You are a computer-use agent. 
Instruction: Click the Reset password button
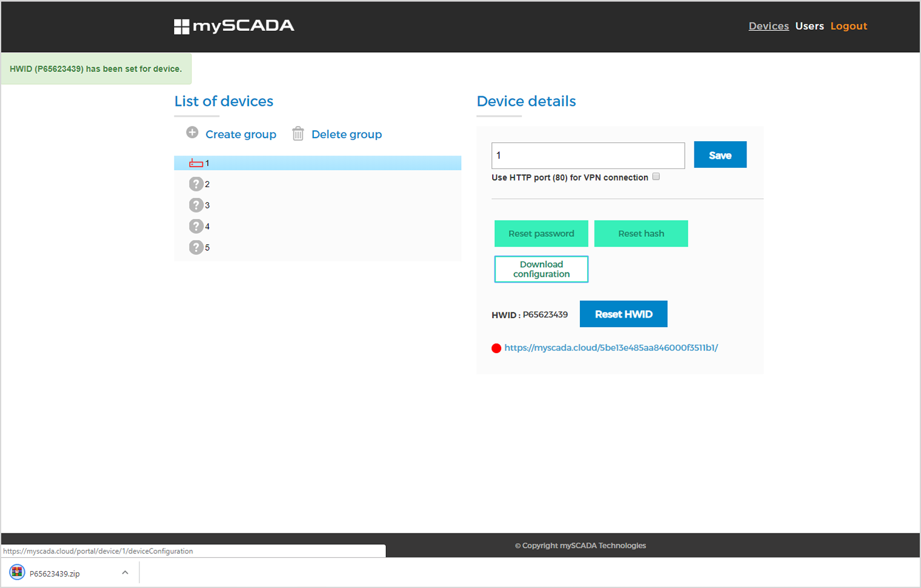(541, 234)
